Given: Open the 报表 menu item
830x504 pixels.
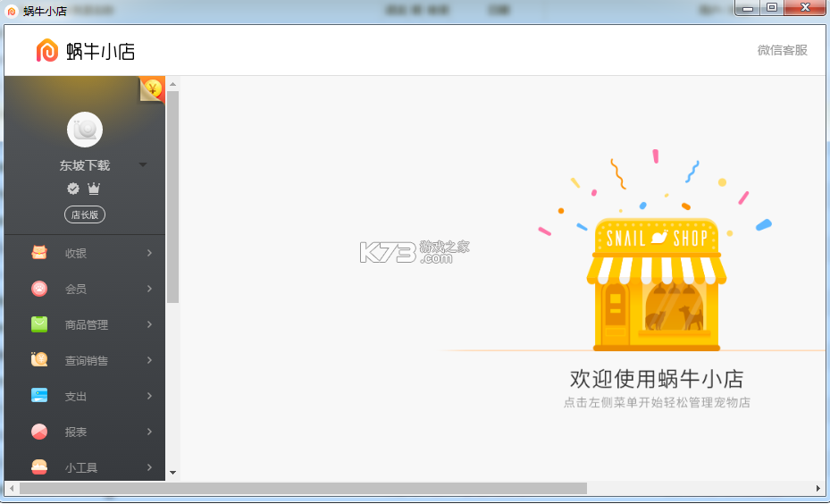Looking at the screenshot, I should pos(85,432).
